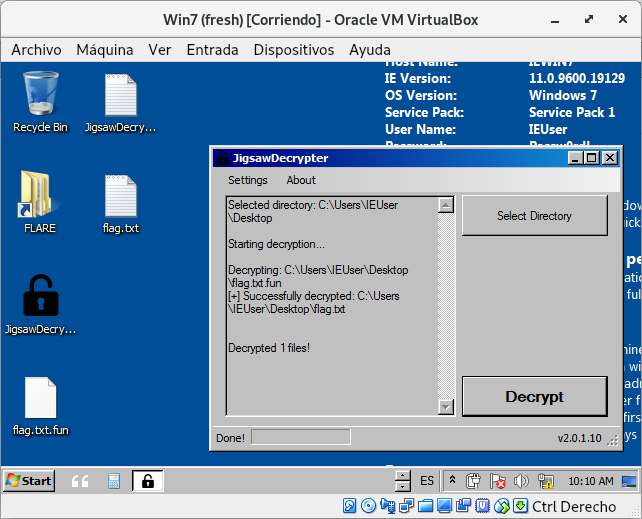Click the Decrypt button

(x=534, y=396)
